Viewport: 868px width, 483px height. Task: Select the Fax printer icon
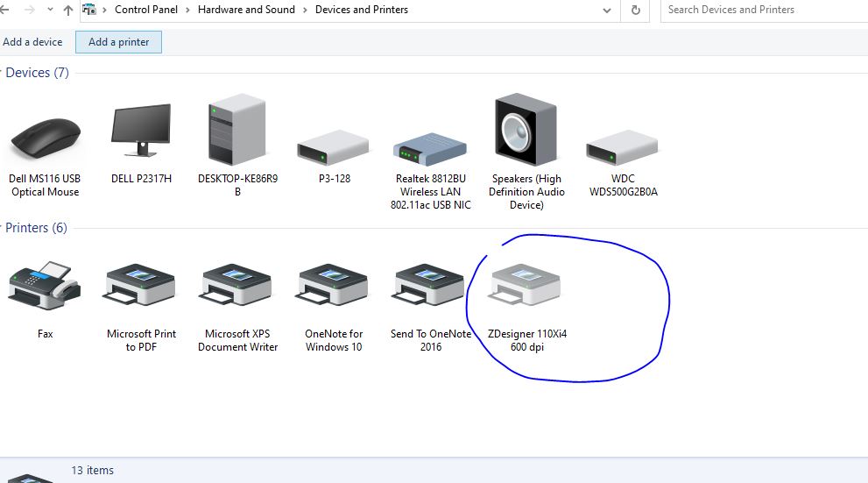(x=45, y=285)
